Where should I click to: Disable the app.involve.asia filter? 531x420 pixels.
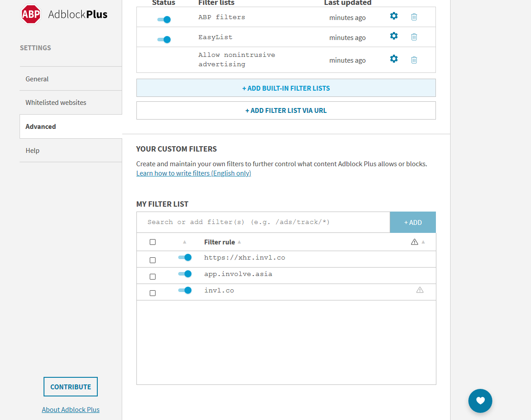coord(185,274)
